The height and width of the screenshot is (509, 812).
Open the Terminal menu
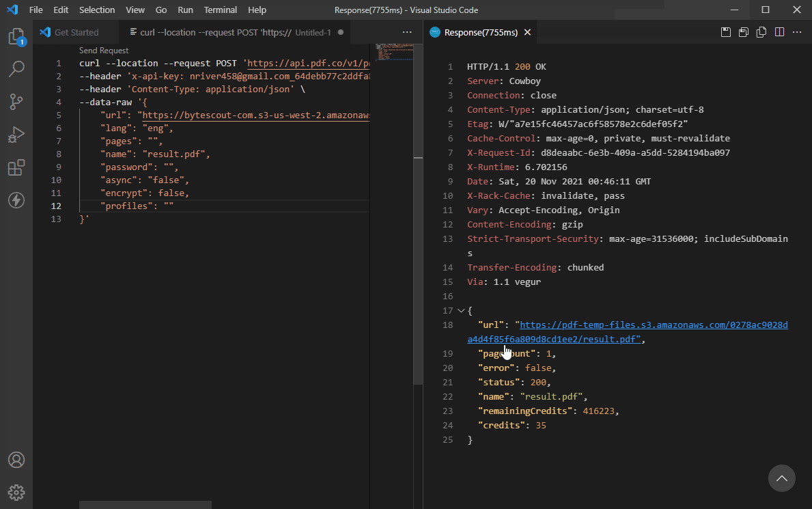pyautogui.click(x=221, y=10)
